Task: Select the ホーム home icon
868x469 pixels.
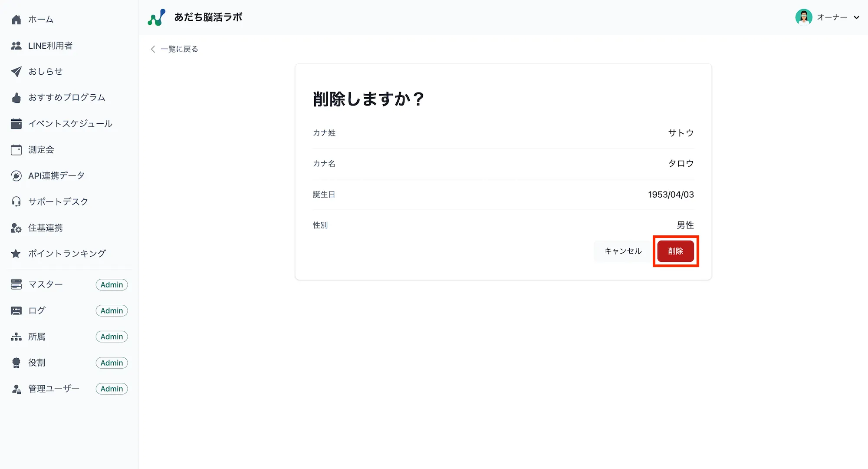Action: coord(16,19)
